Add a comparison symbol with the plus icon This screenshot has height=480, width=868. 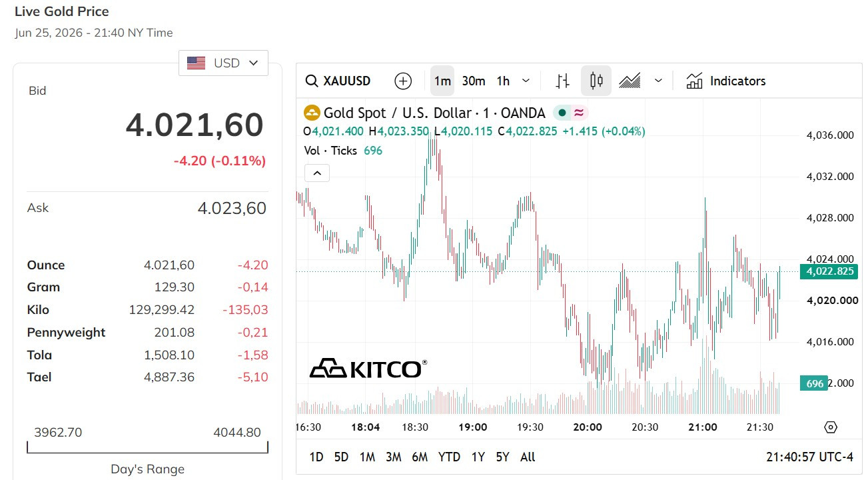click(x=403, y=81)
